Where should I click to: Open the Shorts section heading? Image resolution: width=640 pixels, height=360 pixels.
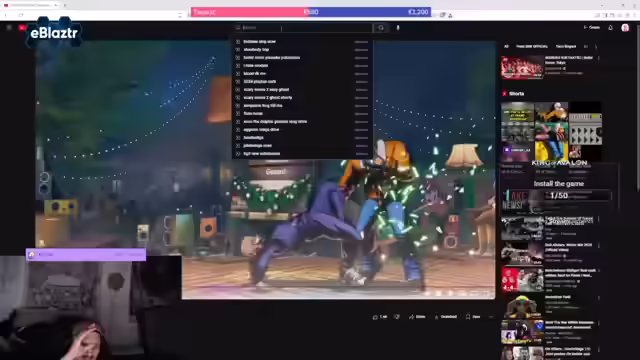(x=513, y=93)
